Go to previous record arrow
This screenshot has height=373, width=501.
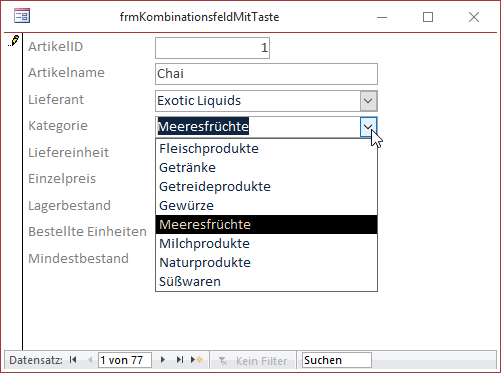(x=90, y=360)
